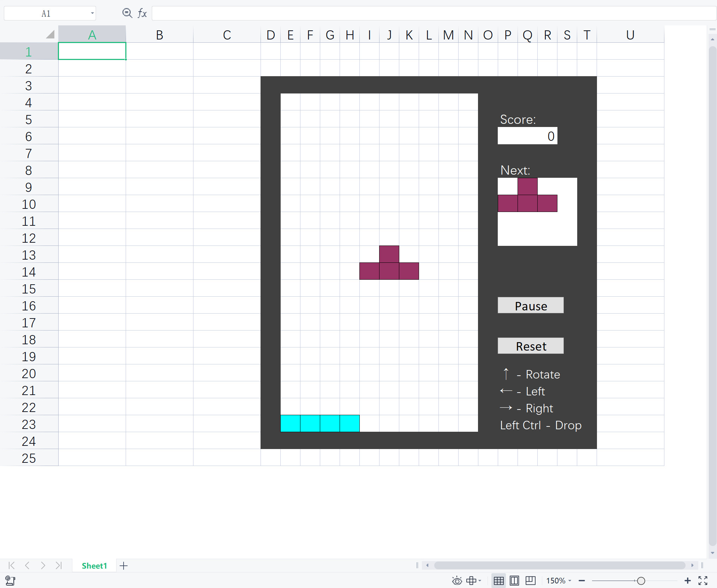Click the Score value cell showing 0
This screenshot has width=717, height=588.
[527, 136]
